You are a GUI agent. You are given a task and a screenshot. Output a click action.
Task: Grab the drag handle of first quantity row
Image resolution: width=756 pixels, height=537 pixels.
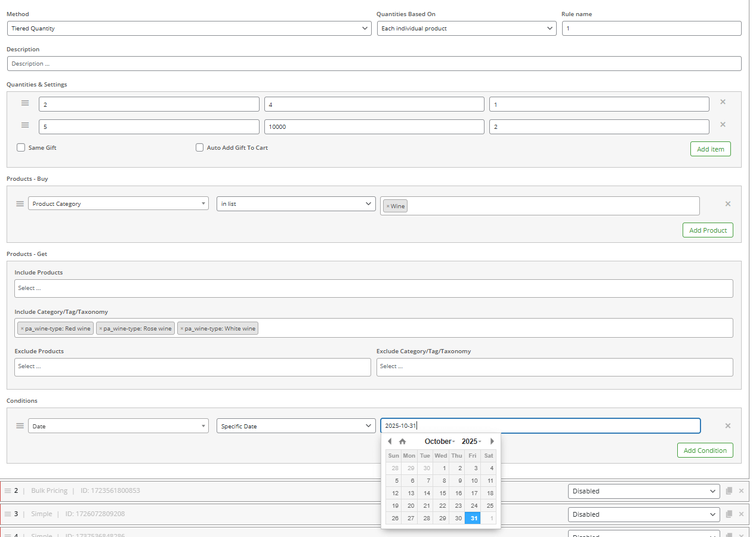(25, 103)
